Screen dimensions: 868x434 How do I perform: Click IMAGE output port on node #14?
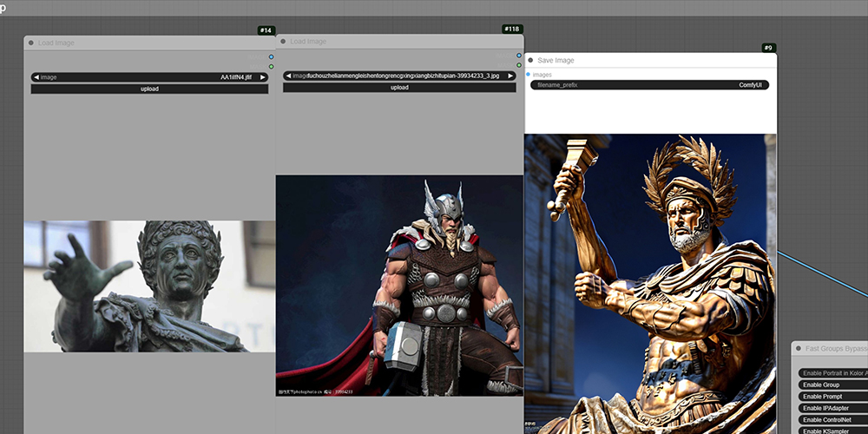pos(271,57)
